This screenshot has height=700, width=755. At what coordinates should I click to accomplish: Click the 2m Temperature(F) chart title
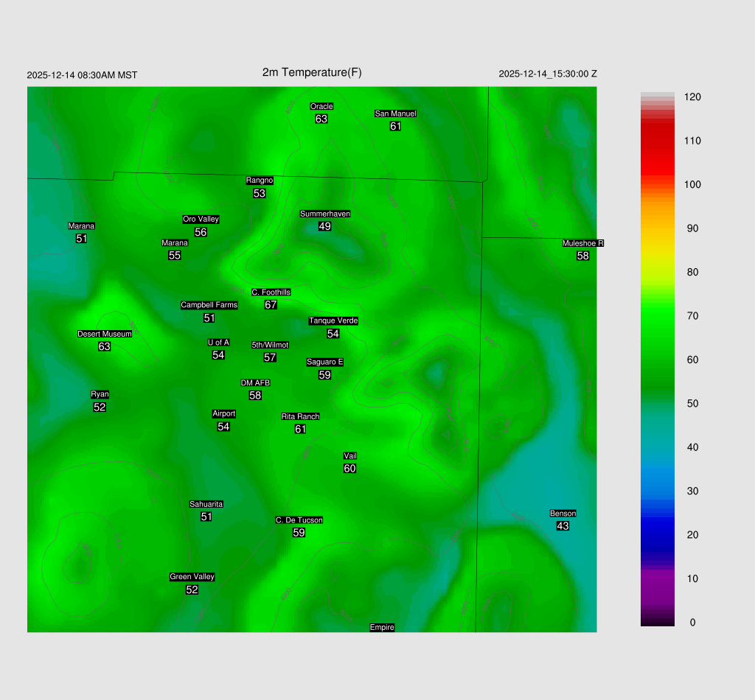point(312,72)
